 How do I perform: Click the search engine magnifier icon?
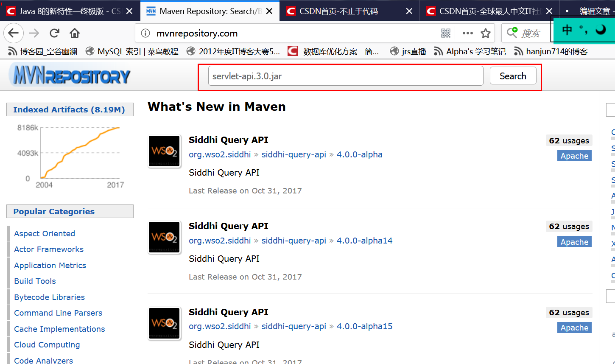(x=512, y=32)
